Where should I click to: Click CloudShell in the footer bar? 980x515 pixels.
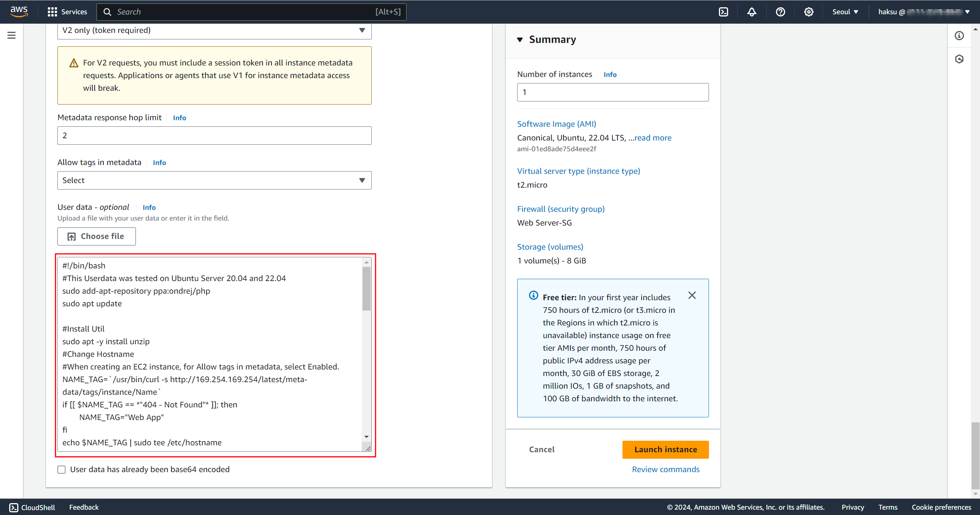(x=32, y=507)
